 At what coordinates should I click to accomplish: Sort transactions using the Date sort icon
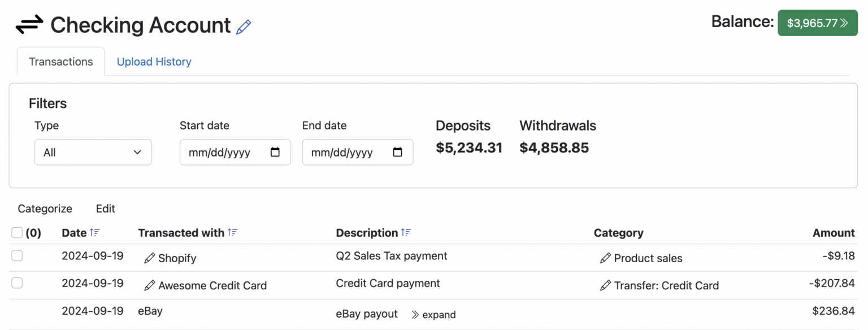94,232
